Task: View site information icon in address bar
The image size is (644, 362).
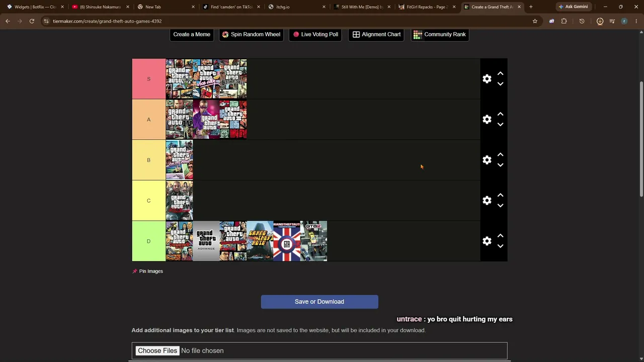Action: [x=46, y=21]
